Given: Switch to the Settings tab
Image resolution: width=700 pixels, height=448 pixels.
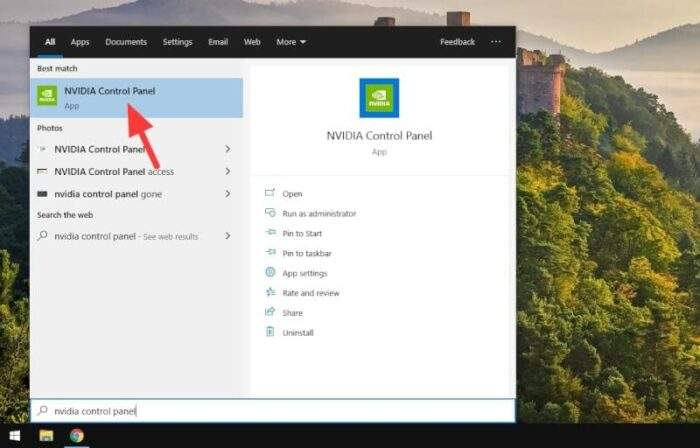Looking at the screenshot, I should click(x=177, y=42).
